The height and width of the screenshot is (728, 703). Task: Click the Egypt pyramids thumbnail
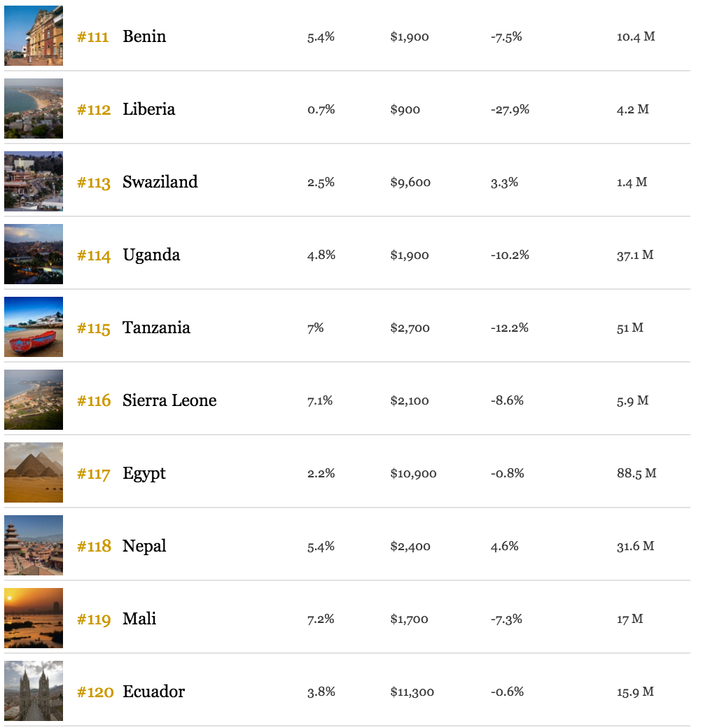[x=34, y=472]
